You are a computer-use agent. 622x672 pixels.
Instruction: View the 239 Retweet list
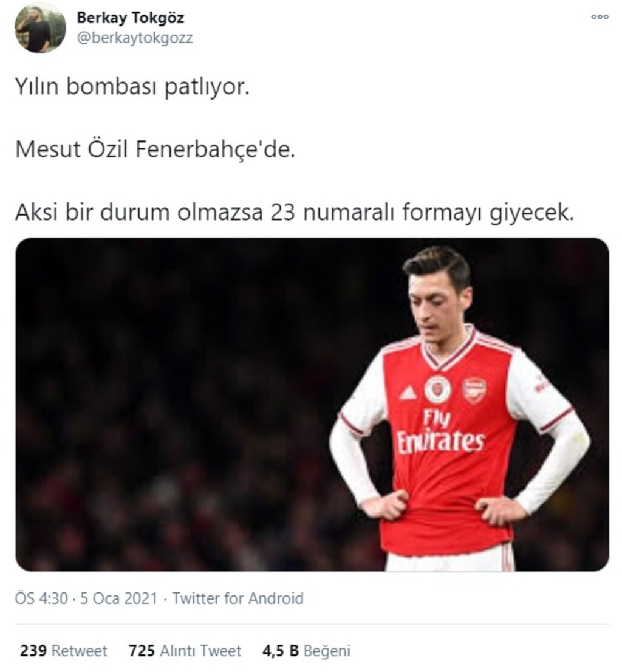point(64,651)
